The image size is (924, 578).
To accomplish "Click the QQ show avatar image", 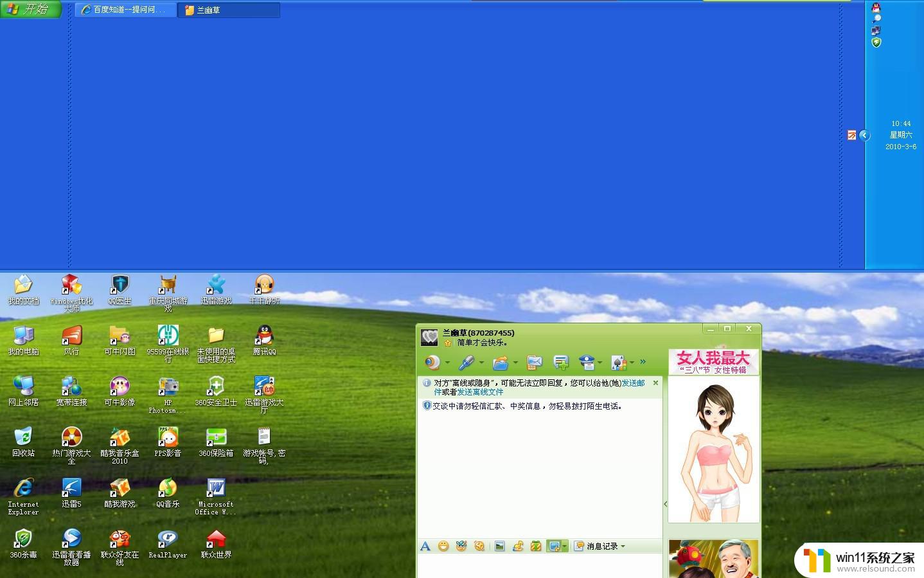I will tap(714, 449).
